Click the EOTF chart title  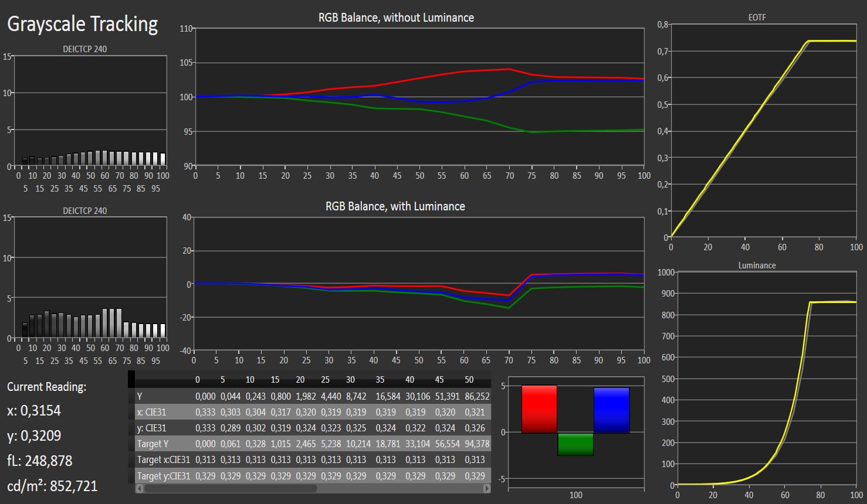pos(757,18)
